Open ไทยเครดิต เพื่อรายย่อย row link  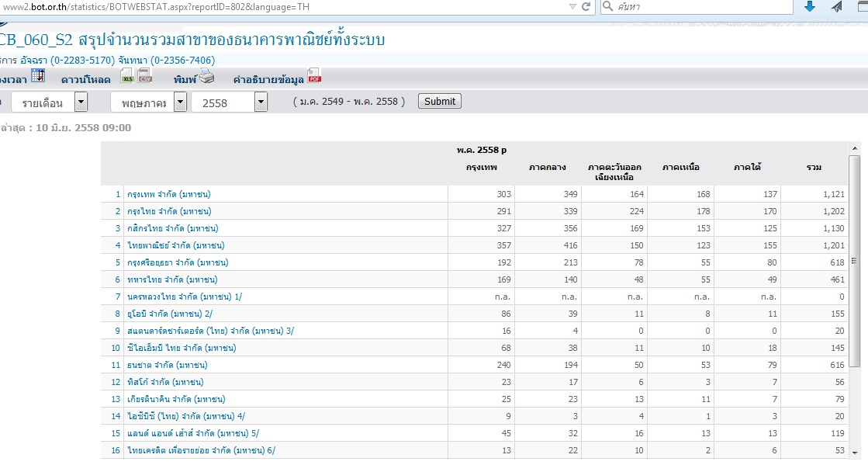click(202, 451)
